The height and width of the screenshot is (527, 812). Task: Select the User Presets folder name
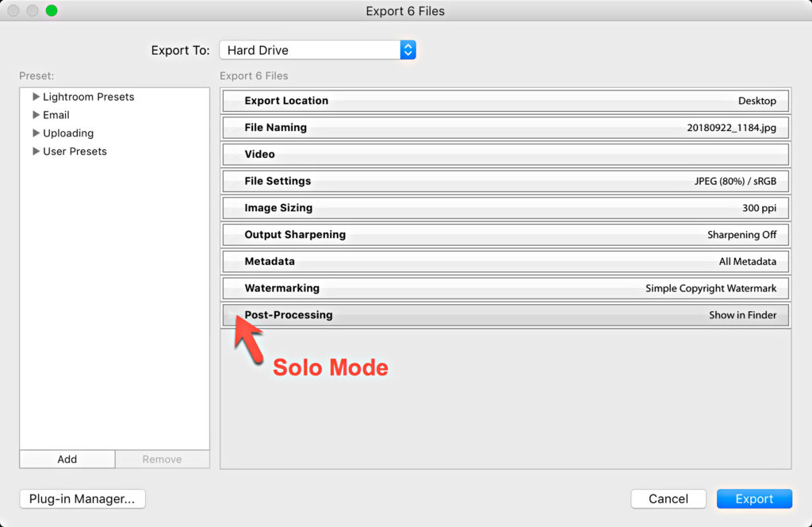pos(75,152)
